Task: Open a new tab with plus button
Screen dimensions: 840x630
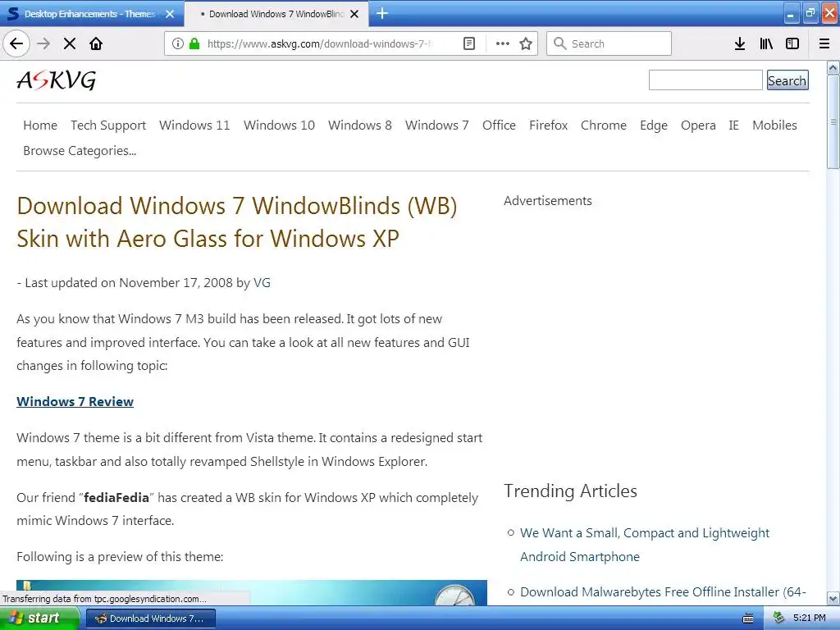Action: coord(382,13)
